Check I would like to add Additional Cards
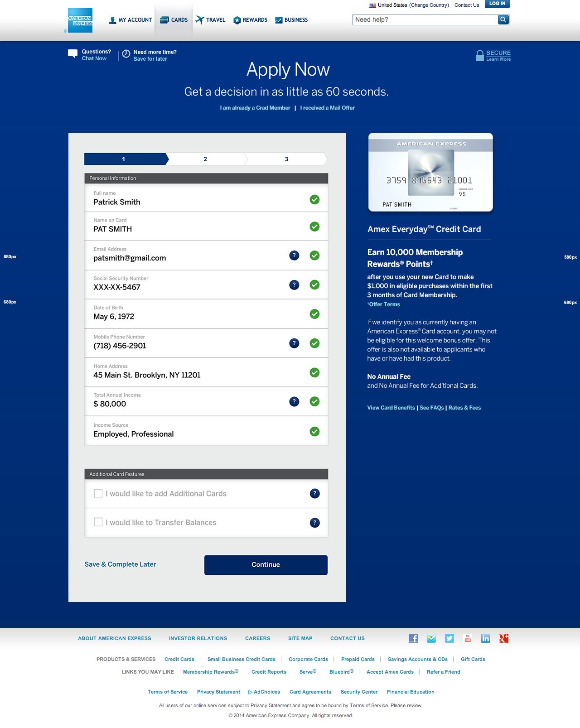This screenshot has height=728, width=580. coord(98,493)
